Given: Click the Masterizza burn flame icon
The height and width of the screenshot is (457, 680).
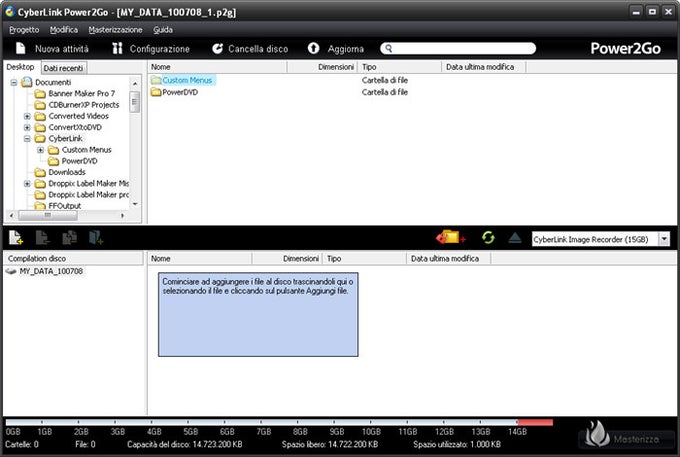Looking at the screenshot, I should tap(597, 434).
